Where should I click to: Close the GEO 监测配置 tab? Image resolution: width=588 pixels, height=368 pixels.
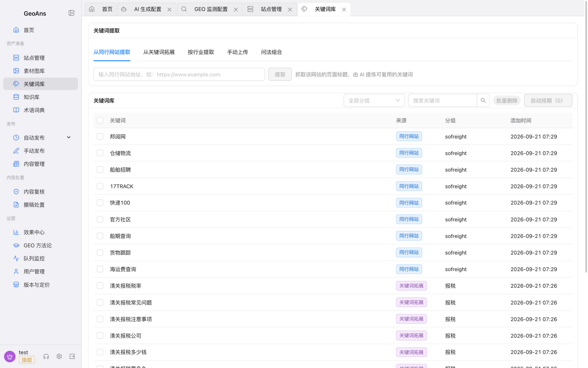point(236,9)
